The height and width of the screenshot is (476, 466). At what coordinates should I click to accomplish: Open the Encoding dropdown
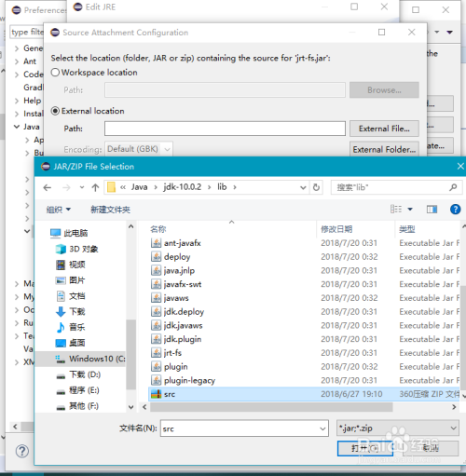139,149
